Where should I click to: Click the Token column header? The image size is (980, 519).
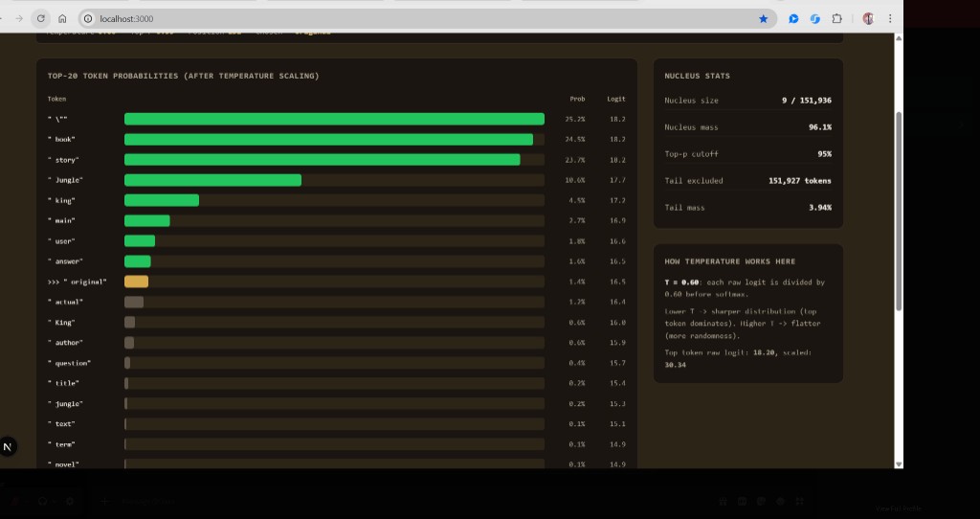pyautogui.click(x=56, y=99)
